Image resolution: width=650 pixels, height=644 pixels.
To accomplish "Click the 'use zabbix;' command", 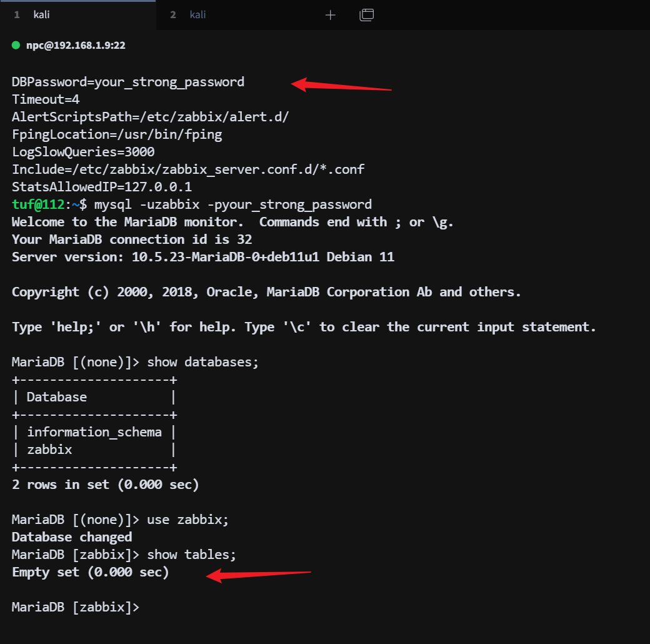I will coord(186,520).
